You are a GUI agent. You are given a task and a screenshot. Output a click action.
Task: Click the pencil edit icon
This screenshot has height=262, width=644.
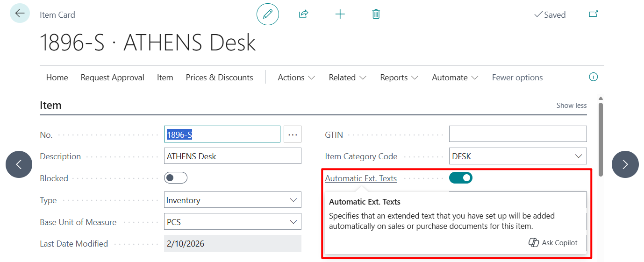268,14
